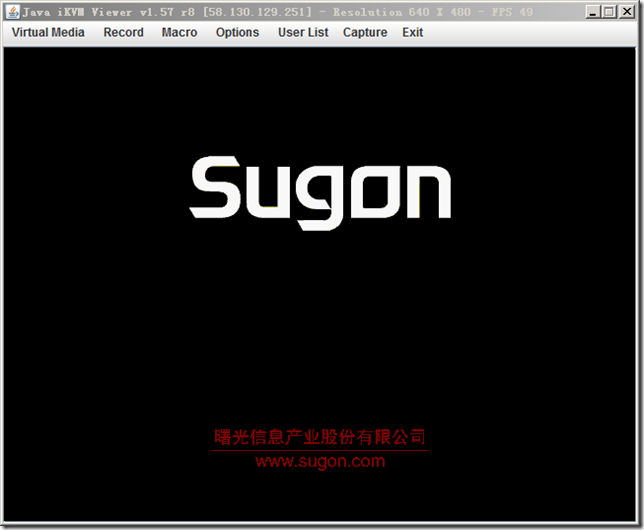
Task: Maximize the iKVM Viewer window
Action: pyautogui.click(x=609, y=12)
